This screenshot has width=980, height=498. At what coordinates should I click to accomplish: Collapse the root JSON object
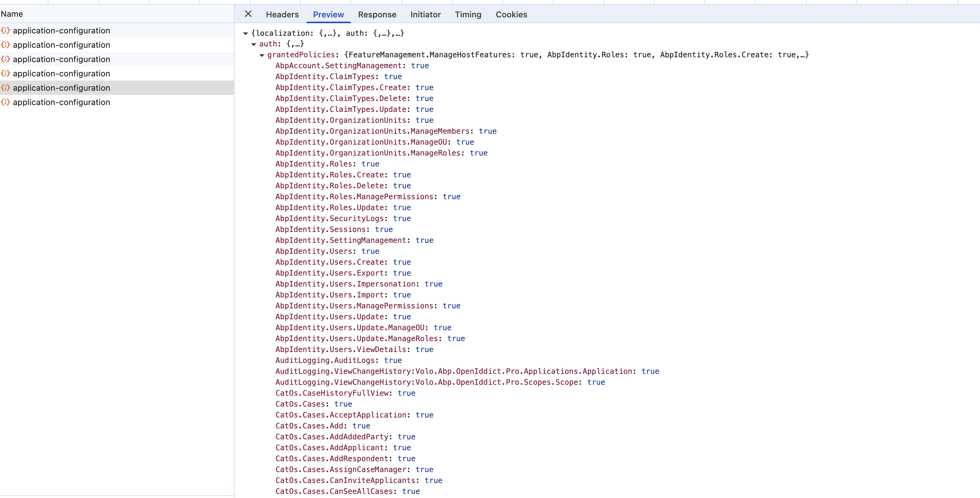click(246, 33)
